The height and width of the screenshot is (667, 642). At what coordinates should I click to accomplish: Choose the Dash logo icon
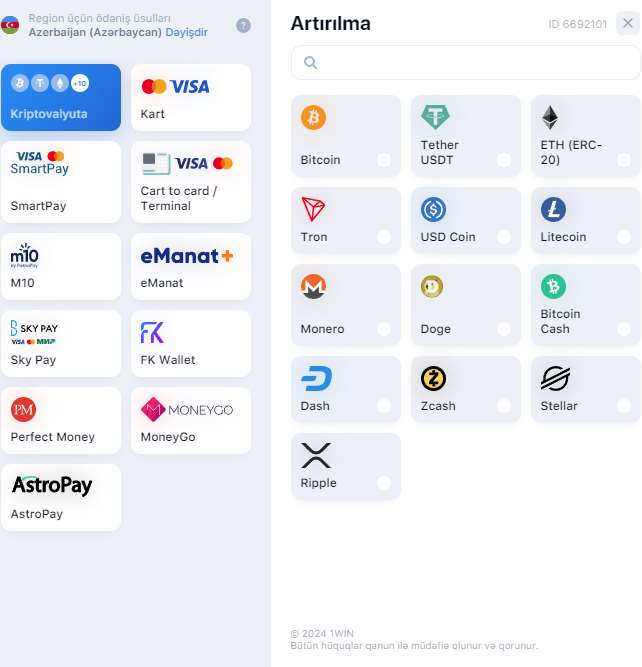click(x=316, y=378)
